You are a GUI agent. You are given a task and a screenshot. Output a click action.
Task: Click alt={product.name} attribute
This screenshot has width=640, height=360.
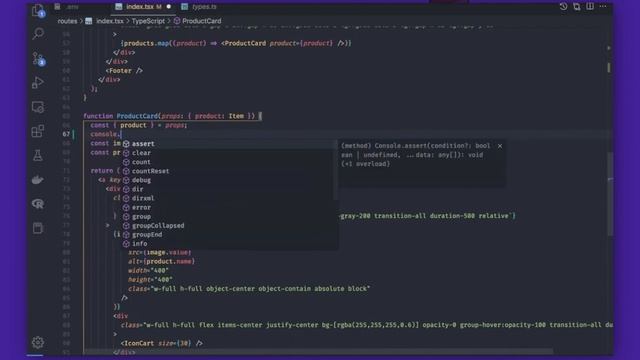(x=161, y=261)
